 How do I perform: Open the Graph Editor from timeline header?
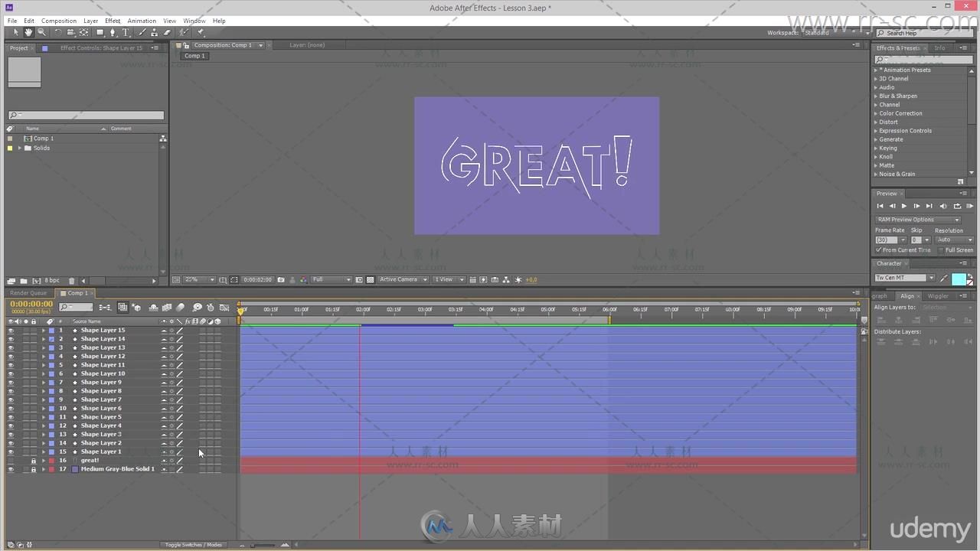coord(224,307)
